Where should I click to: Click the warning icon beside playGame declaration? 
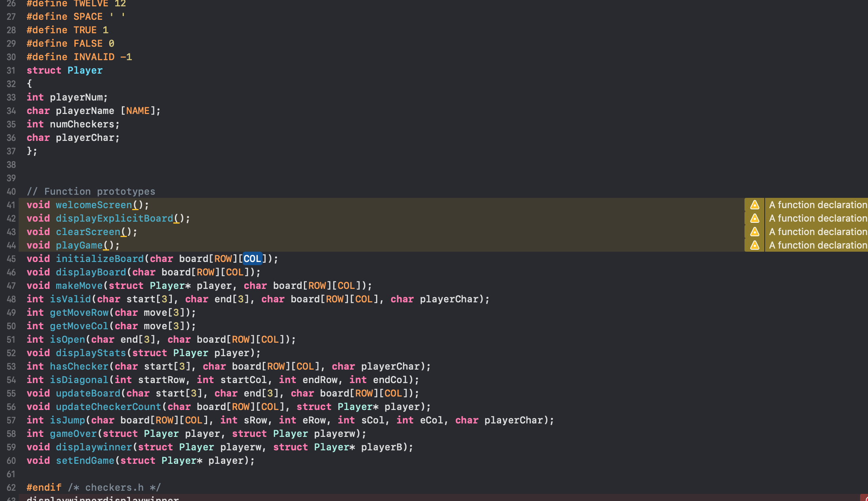754,245
